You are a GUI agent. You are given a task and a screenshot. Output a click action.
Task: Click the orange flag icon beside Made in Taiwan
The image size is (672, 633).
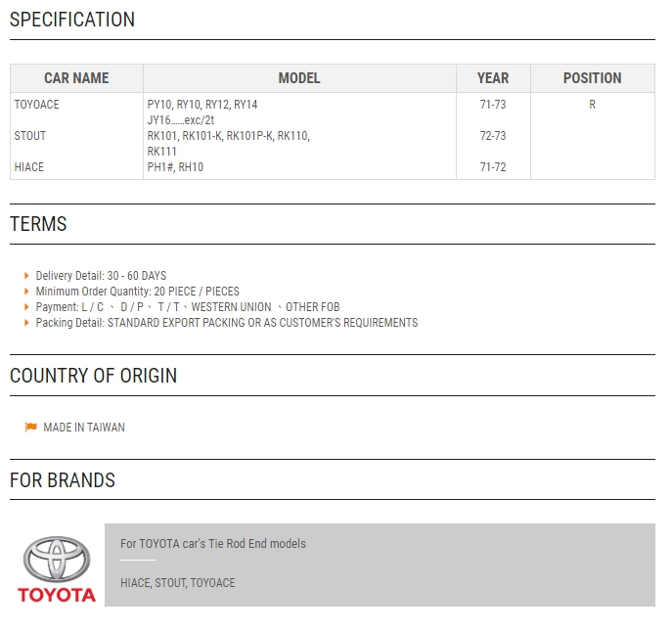click(x=31, y=428)
